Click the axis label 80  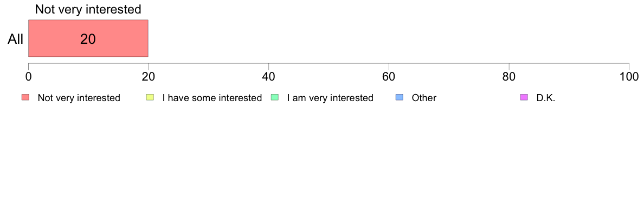(509, 77)
